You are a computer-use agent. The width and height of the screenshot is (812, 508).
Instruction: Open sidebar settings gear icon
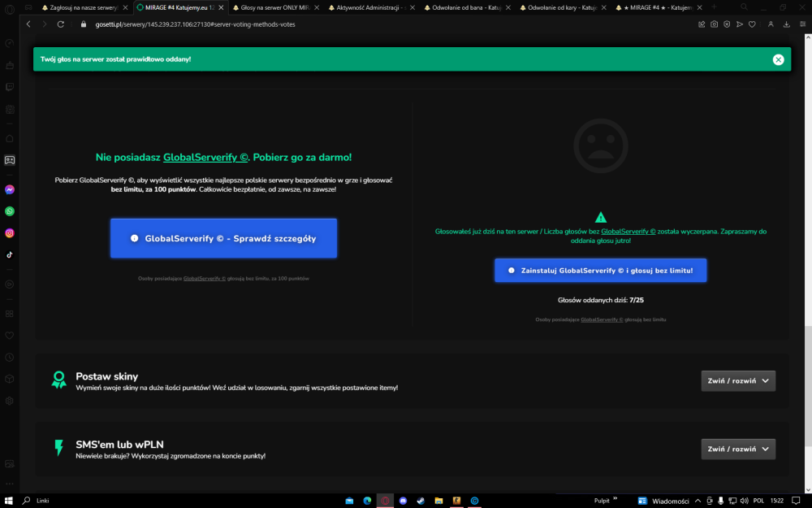[x=9, y=401]
